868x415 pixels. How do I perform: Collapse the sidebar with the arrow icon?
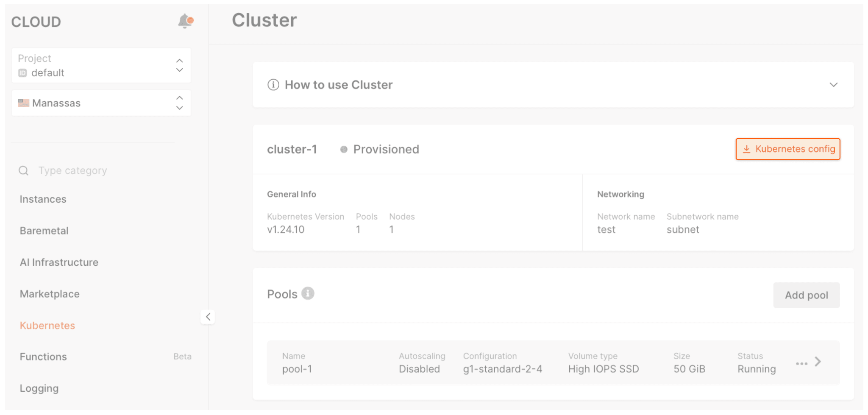coord(208,317)
